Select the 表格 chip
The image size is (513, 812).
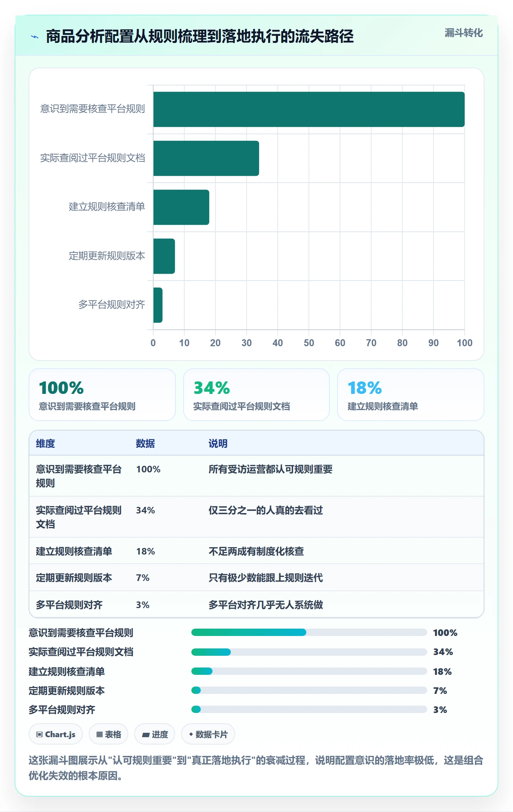[108, 734]
